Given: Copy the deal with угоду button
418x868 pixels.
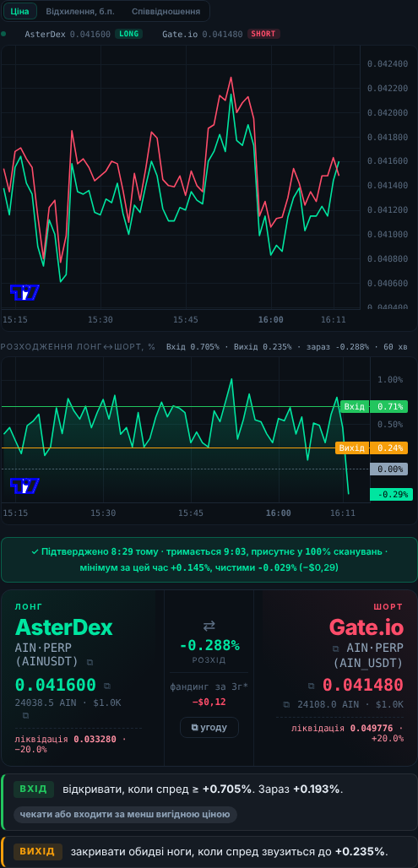Looking at the screenshot, I should pyautogui.click(x=209, y=727).
